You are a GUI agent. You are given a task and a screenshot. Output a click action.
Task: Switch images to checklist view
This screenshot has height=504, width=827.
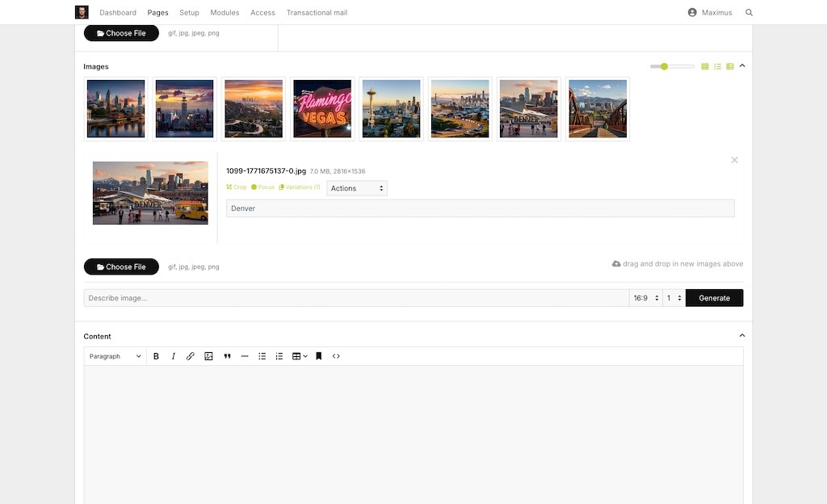pyautogui.click(x=717, y=66)
